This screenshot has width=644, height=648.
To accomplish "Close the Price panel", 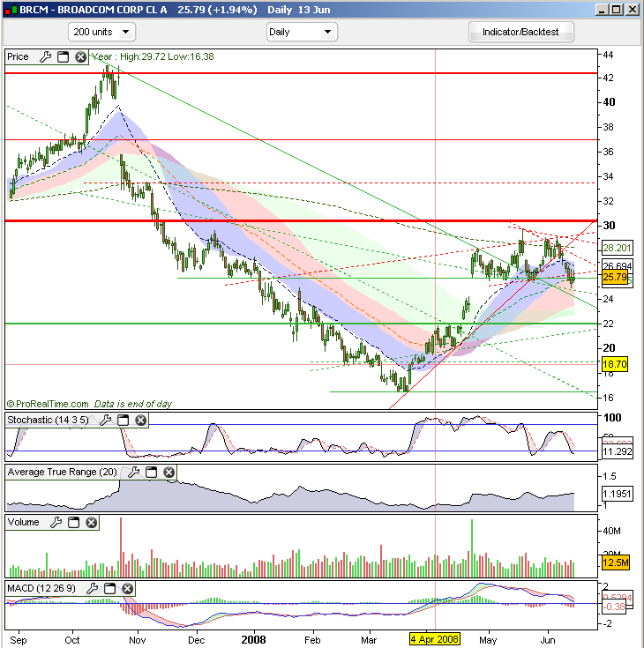I will tap(80, 56).
